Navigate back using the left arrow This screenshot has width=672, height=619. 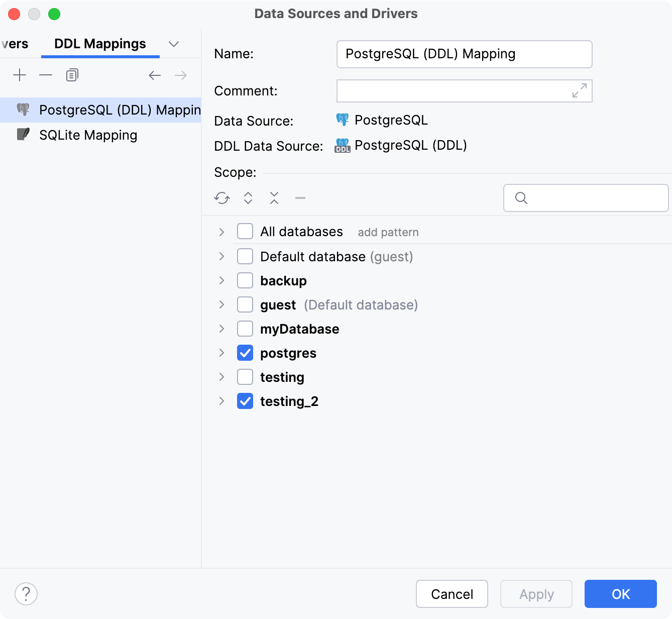click(x=154, y=75)
